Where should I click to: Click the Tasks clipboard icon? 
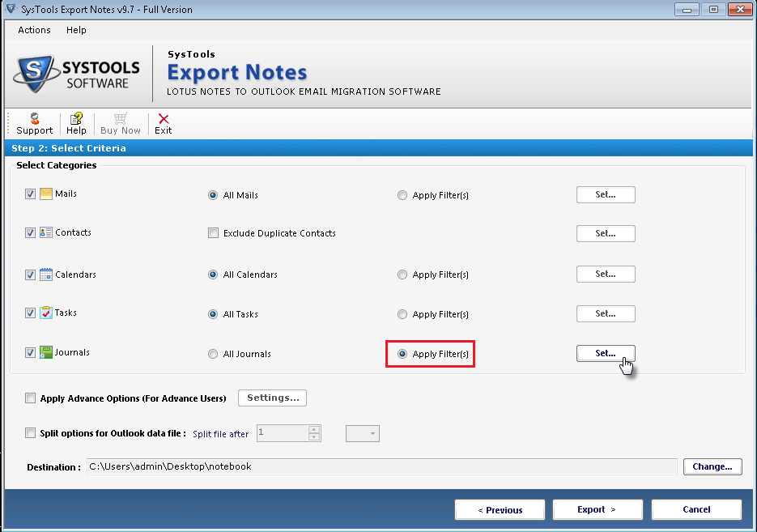[x=46, y=313]
